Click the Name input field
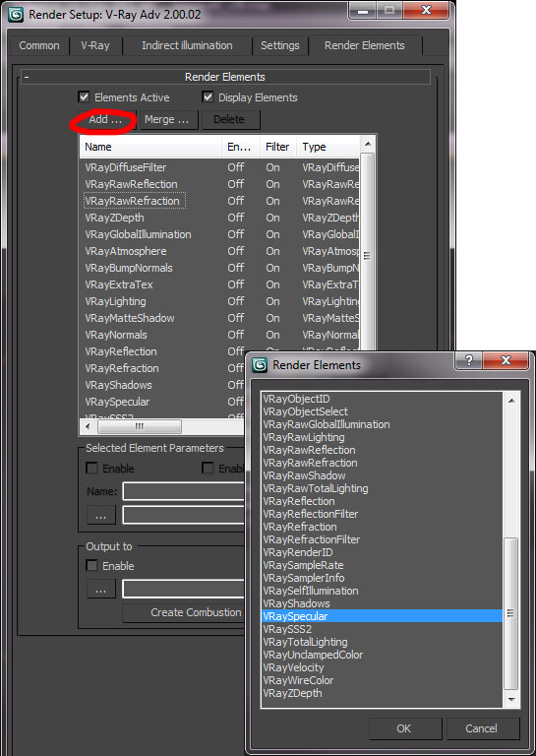Screen dimensions: 536x756 pyautogui.click(x=184, y=491)
